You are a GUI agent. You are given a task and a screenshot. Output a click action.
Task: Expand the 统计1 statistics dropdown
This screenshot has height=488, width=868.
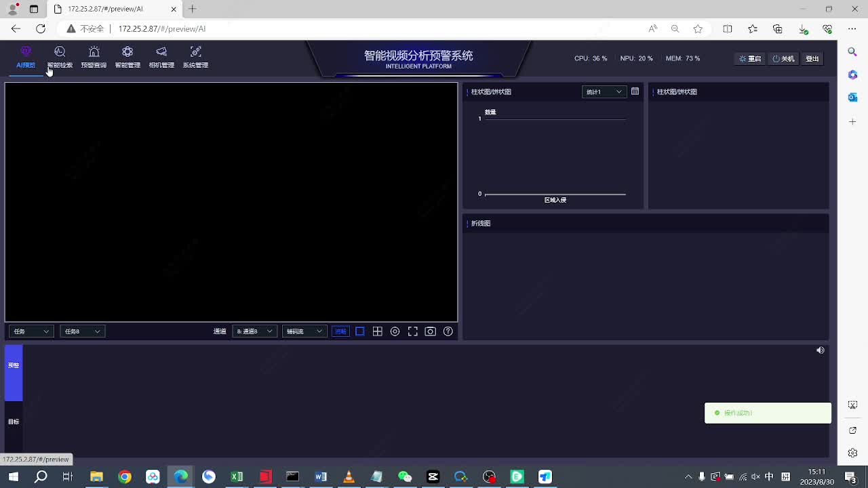point(604,91)
